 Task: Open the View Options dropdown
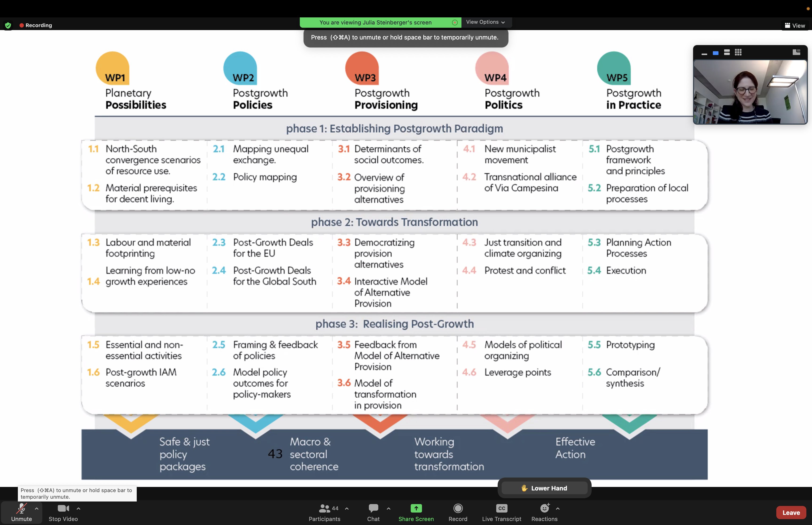pos(486,22)
